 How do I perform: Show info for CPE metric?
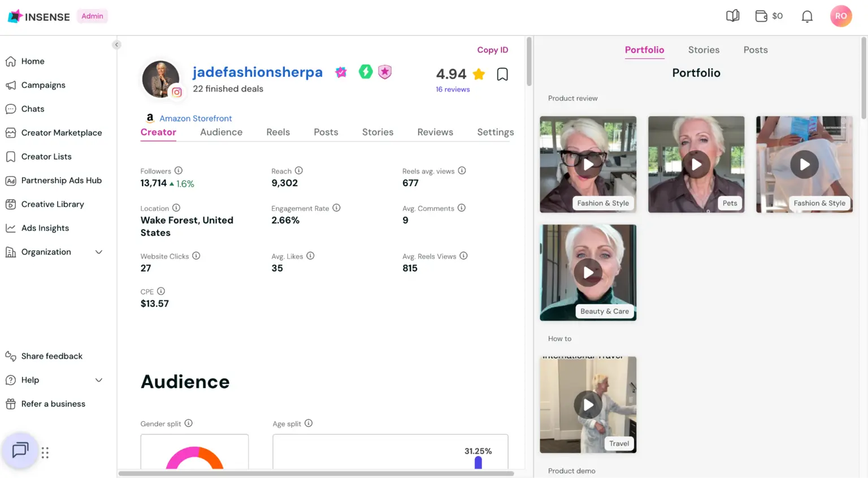(x=161, y=291)
